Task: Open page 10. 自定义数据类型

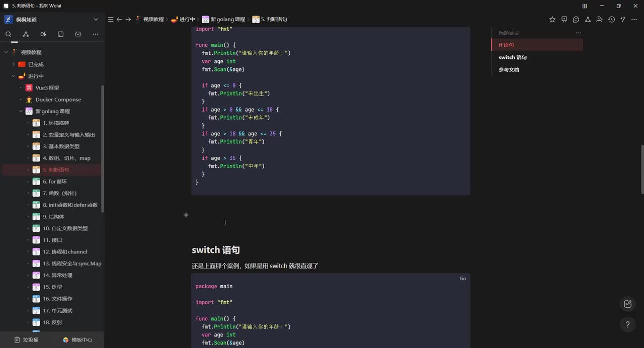Action: [65, 228]
